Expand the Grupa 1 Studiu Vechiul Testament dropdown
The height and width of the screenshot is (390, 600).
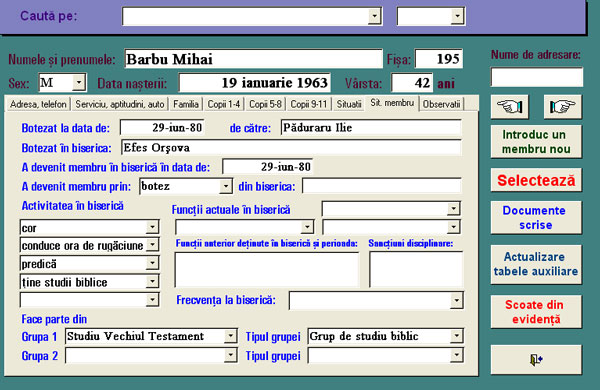pyautogui.click(x=230, y=336)
